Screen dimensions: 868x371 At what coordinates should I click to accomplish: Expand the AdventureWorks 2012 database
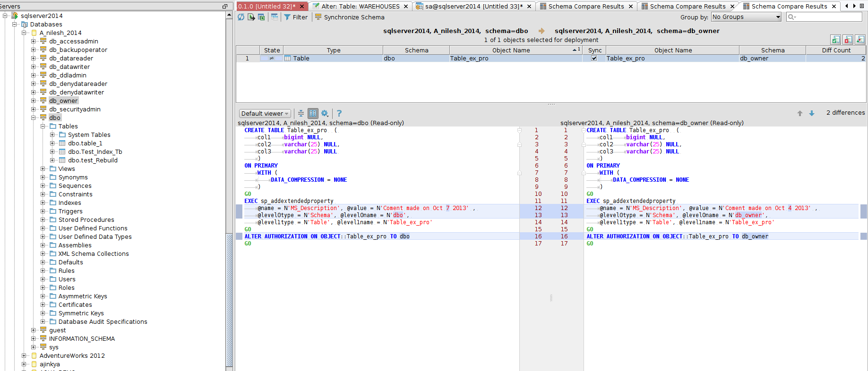point(24,355)
